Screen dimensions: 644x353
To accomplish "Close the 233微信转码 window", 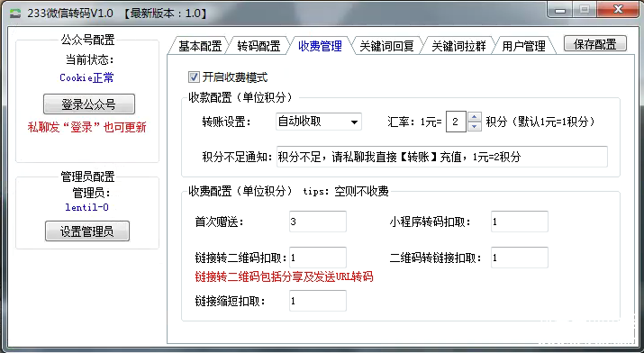I will coord(618,10).
